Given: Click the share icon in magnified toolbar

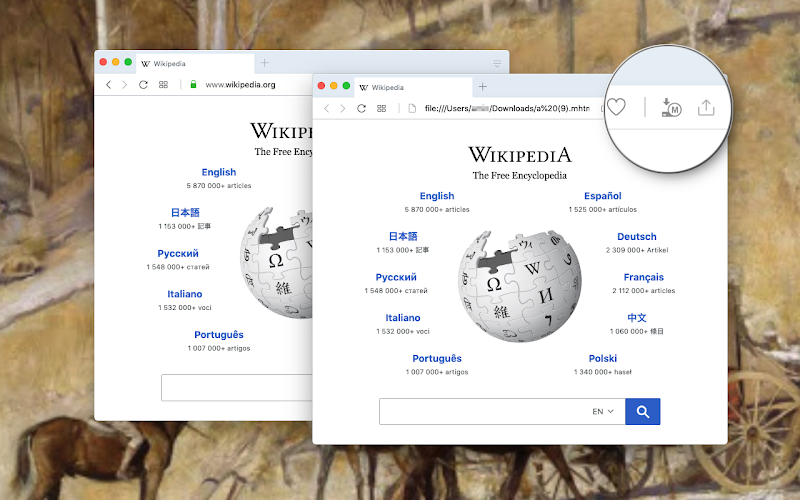Looking at the screenshot, I should (706, 108).
